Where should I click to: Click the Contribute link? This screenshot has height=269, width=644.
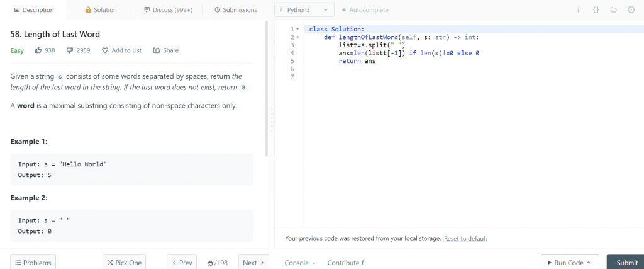pos(343,263)
